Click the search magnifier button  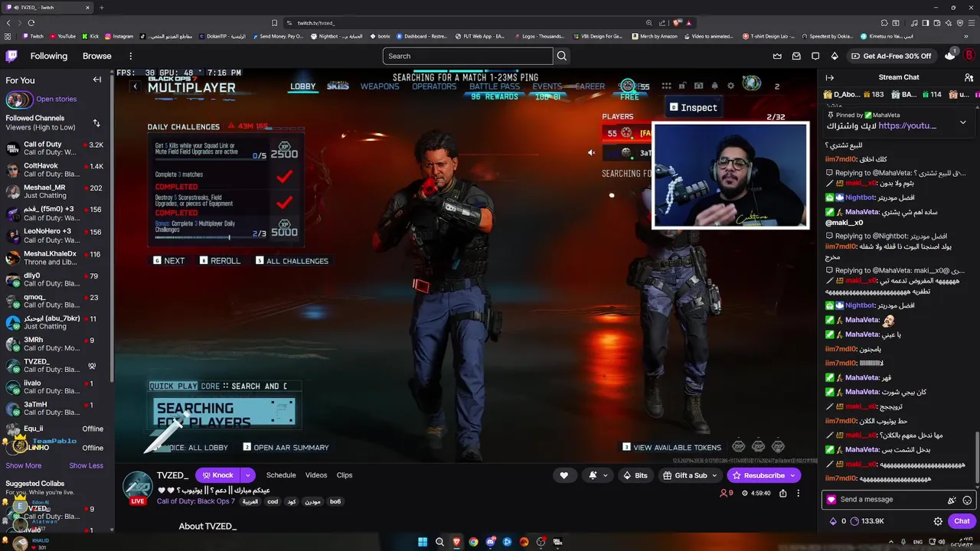562,56
